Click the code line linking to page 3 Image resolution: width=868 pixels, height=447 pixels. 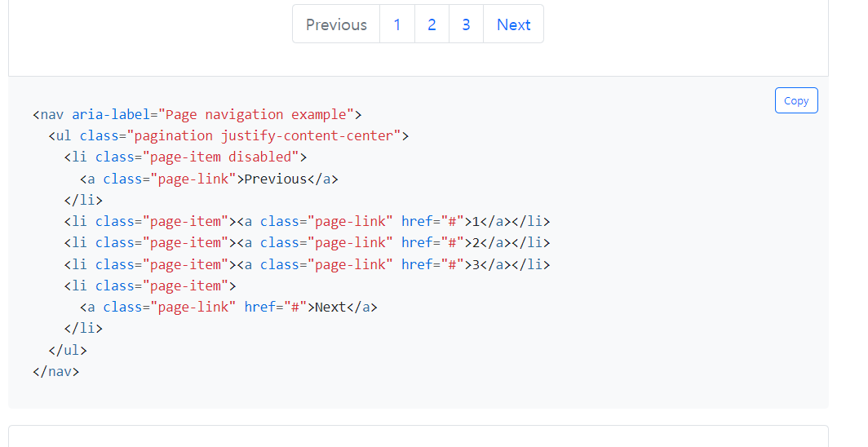point(308,264)
